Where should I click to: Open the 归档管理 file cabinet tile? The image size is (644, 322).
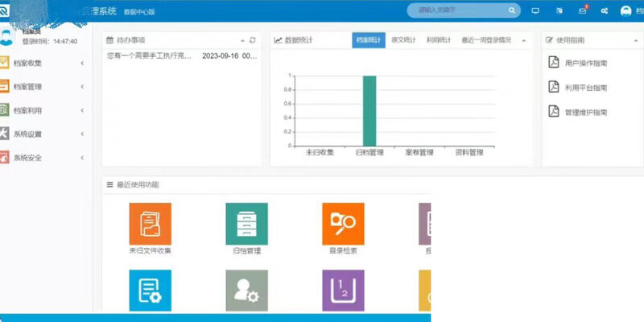[246, 224]
